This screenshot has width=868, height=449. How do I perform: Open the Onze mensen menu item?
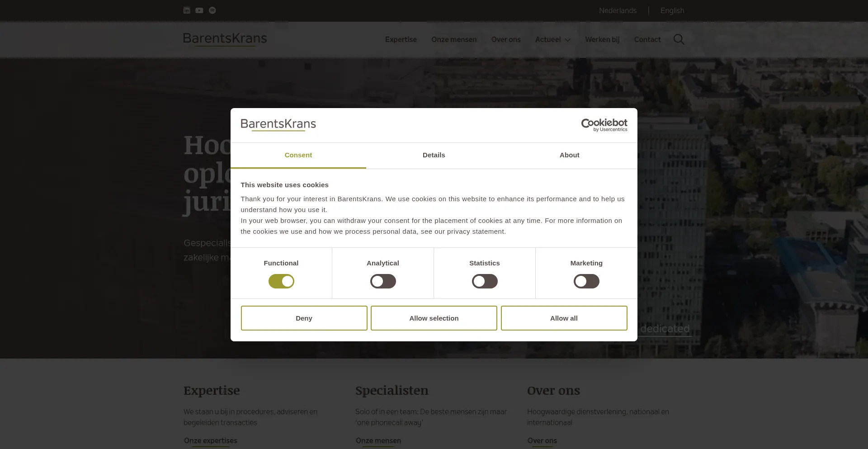454,40
